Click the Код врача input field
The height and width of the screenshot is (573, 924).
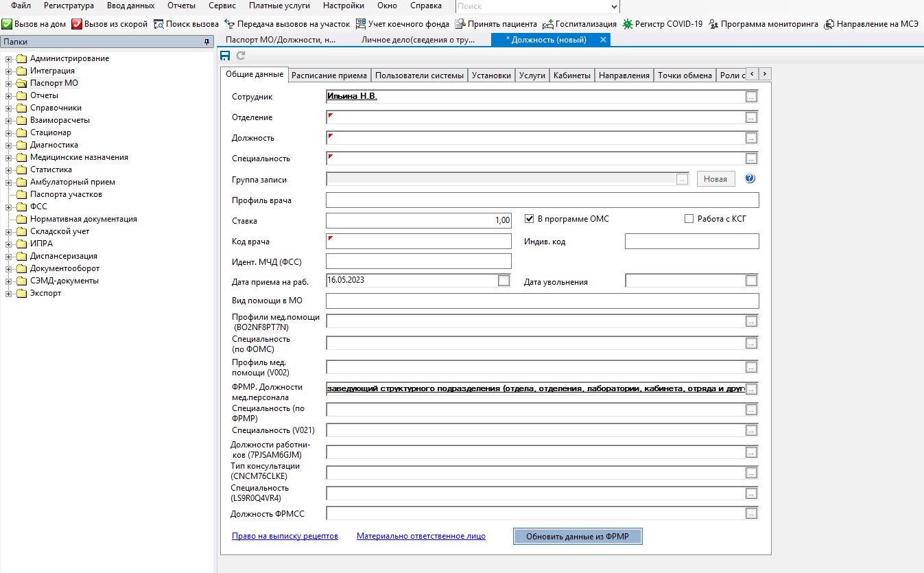(418, 242)
